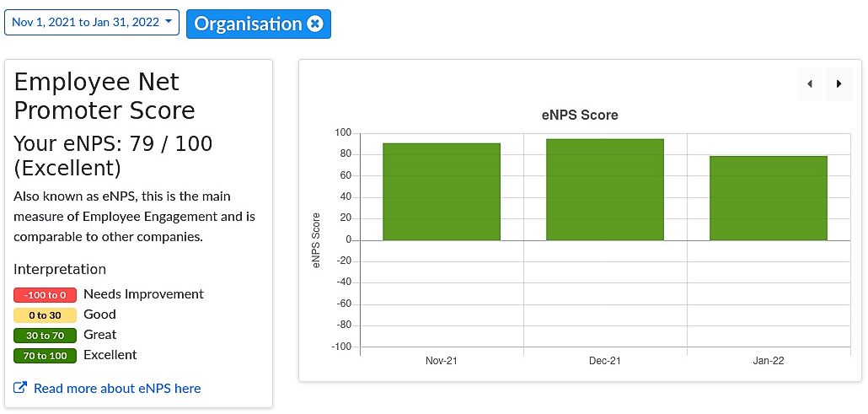
Task: Click the yellow '0 to 30' badge
Action: click(46, 315)
